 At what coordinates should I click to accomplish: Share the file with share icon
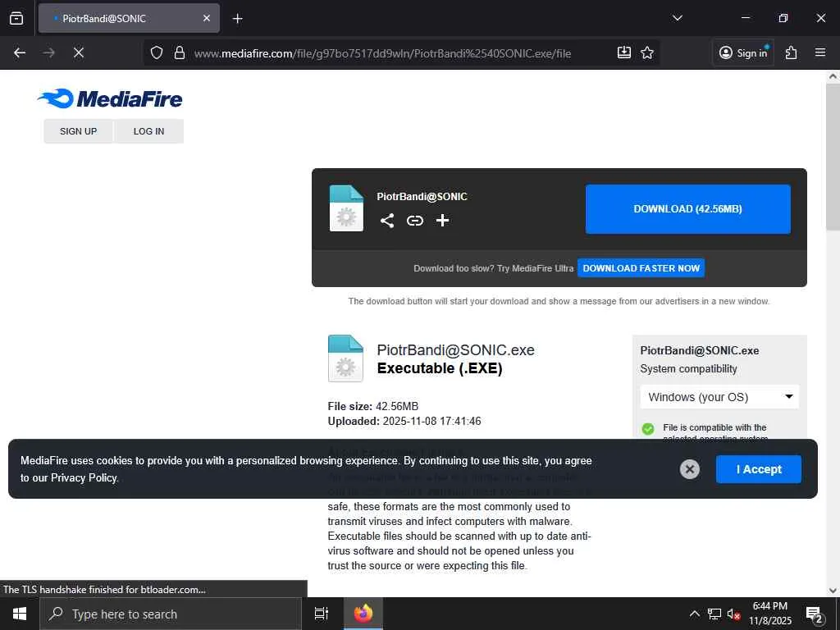pos(387,220)
